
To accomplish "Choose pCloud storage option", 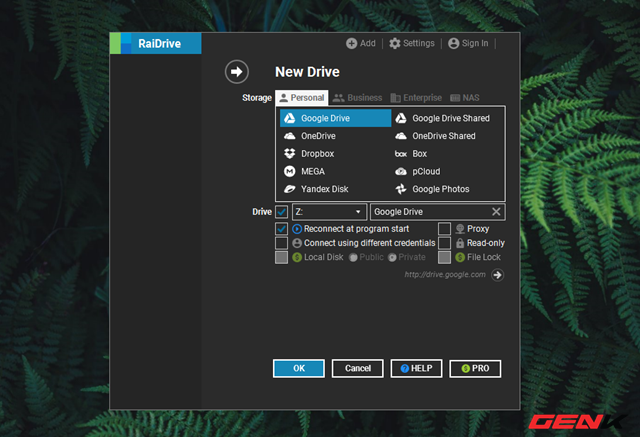I will pyautogui.click(x=447, y=171).
